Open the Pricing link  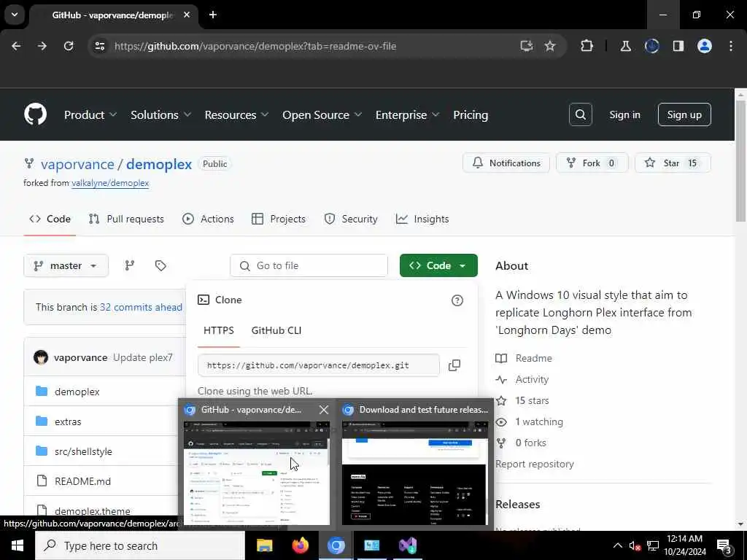pos(471,114)
